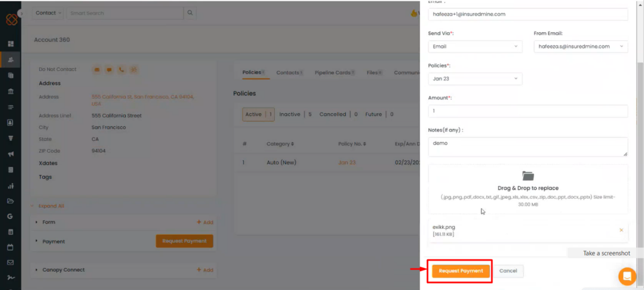Click the Email address input field
Screen dimensions: 644x290
click(x=528, y=14)
